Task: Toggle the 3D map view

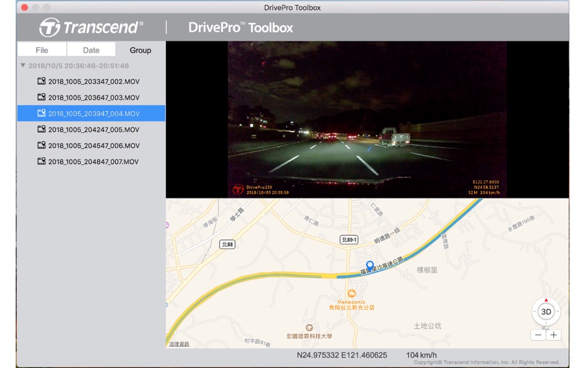Action: 546,312
